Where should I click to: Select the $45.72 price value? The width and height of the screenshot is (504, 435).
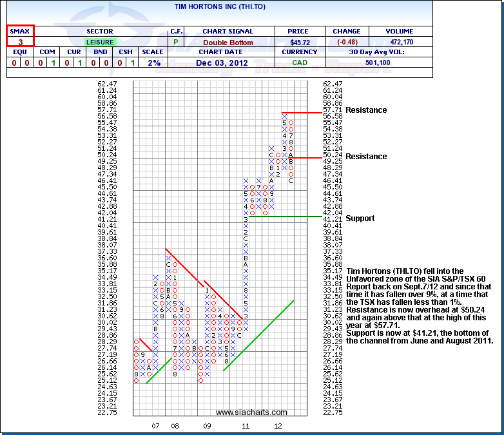pyautogui.click(x=300, y=43)
